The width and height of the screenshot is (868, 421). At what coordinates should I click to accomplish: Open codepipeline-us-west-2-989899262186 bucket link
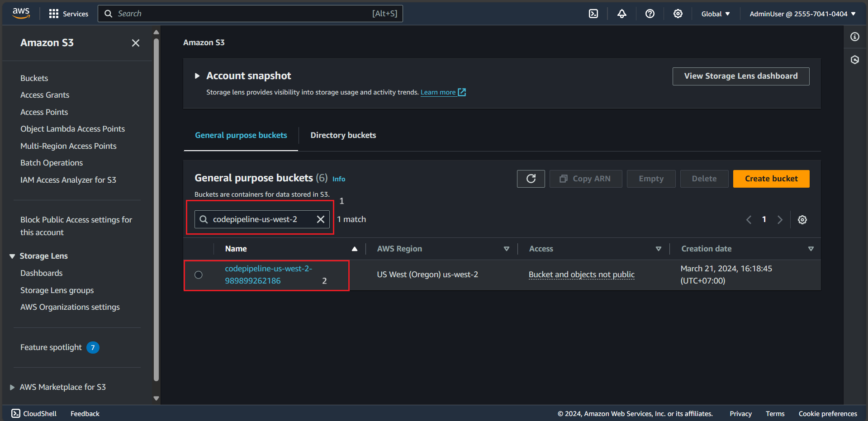click(x=269, y=274)
